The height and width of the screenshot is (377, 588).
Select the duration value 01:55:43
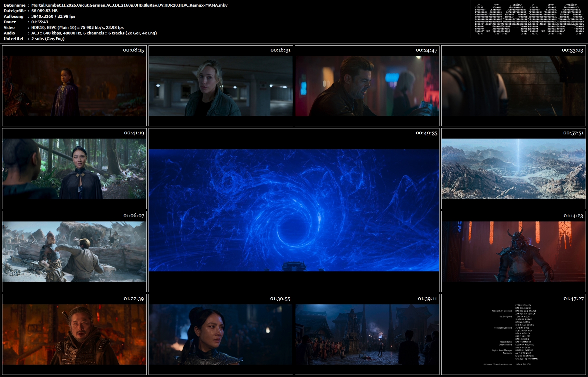point(40,22)
